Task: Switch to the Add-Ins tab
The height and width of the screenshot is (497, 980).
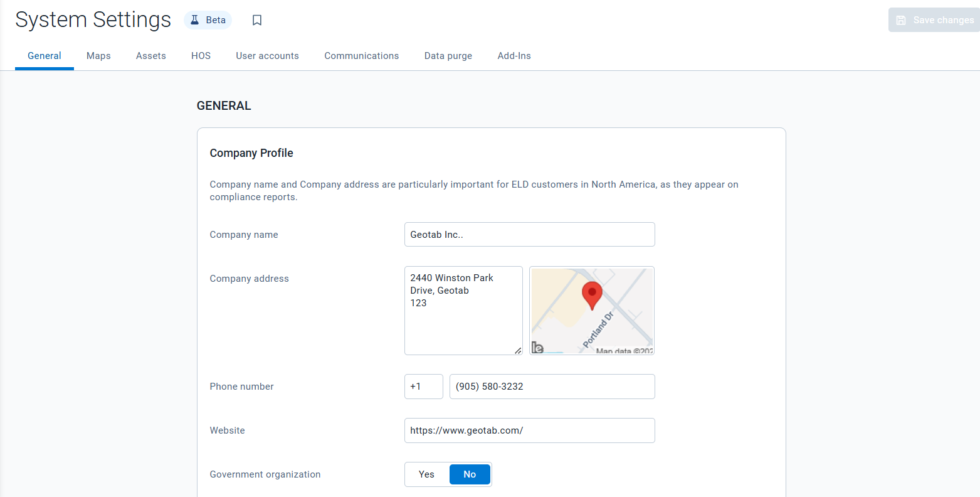Action: tap(514, 56)
